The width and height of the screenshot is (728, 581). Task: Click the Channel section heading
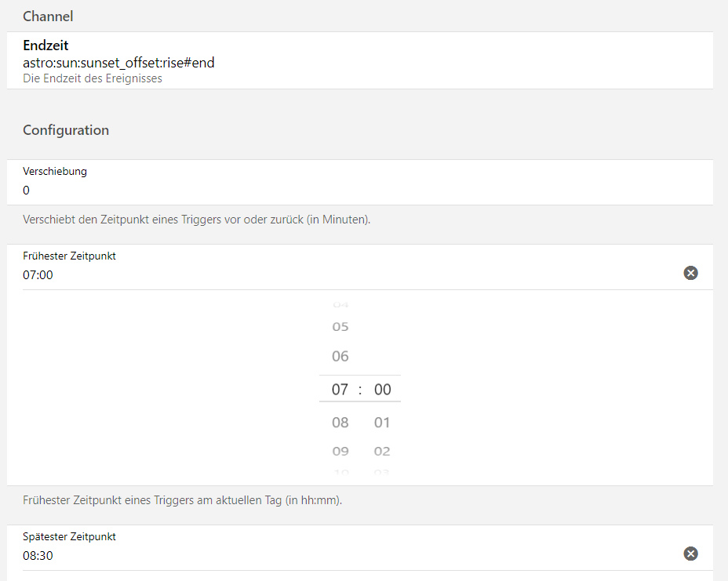coord(48,16)
